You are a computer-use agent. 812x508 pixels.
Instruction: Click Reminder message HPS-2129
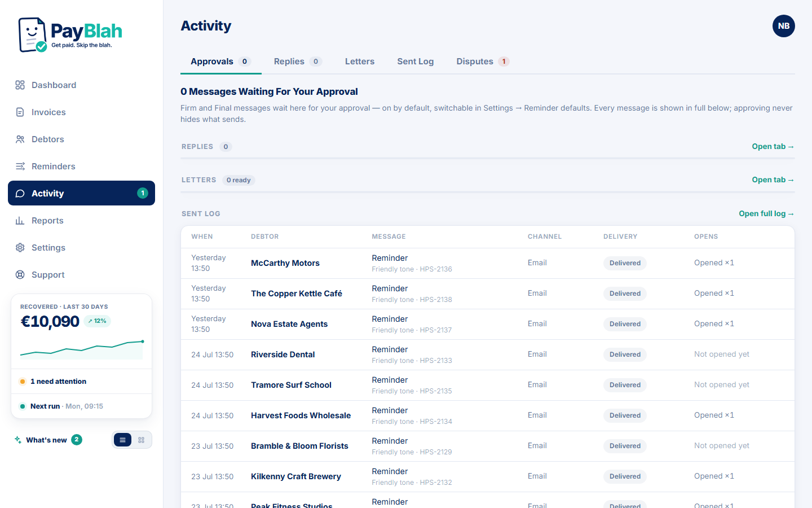click(x=412, y=446)
